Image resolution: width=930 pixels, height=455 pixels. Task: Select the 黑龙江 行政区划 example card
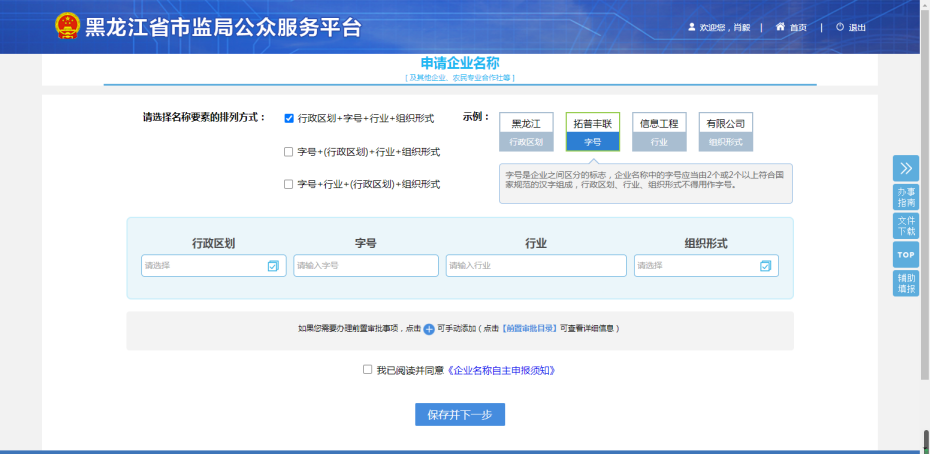tap(526, 132)
